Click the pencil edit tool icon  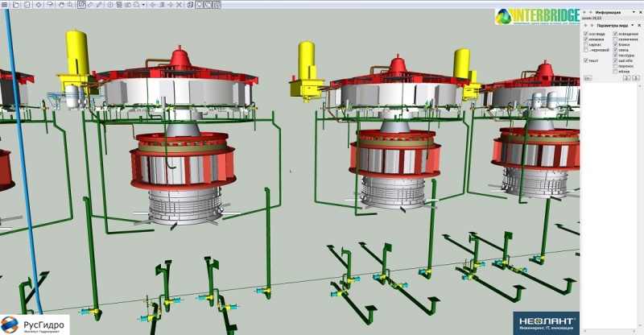click(99, 5)
